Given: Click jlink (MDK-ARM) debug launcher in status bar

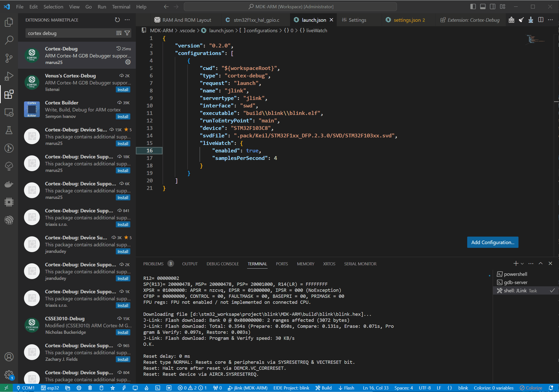Looking at the screenshot, I should [248, 388].
